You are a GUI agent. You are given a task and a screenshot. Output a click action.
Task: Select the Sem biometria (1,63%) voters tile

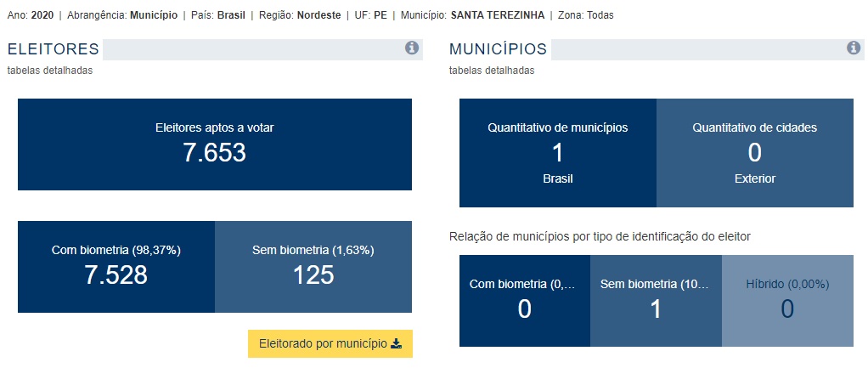tap(313, 267)
